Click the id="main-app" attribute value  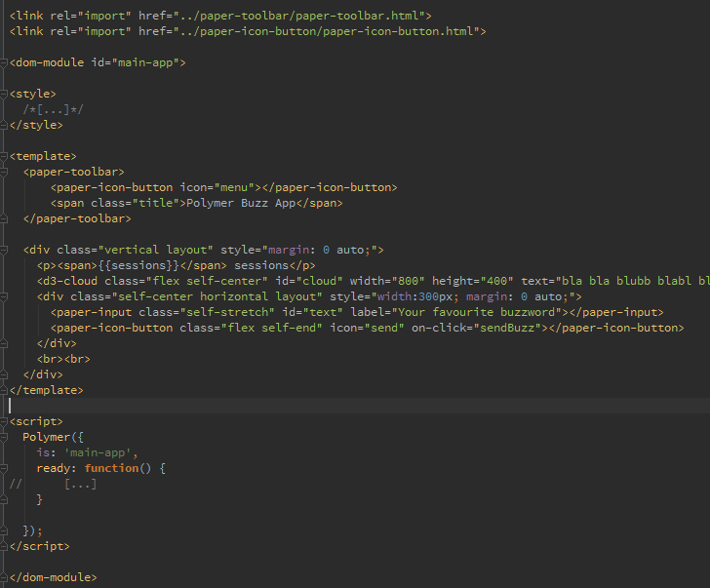145,62
